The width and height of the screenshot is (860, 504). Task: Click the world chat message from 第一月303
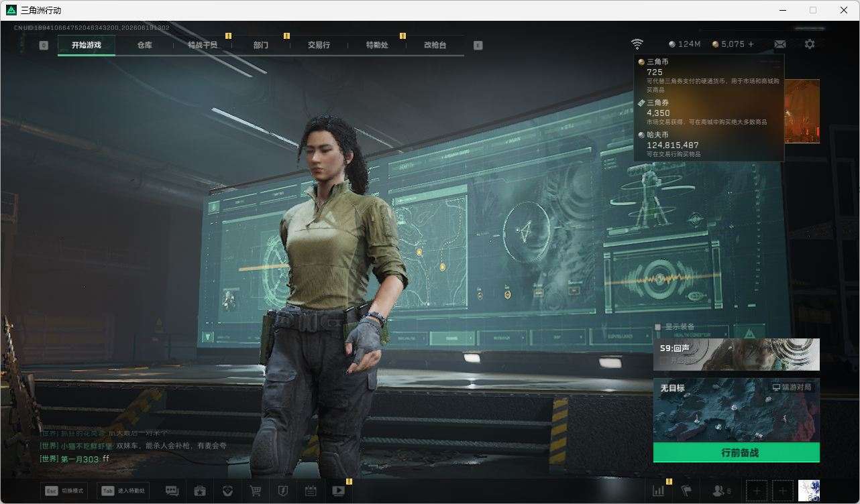(x=74, y=459)
